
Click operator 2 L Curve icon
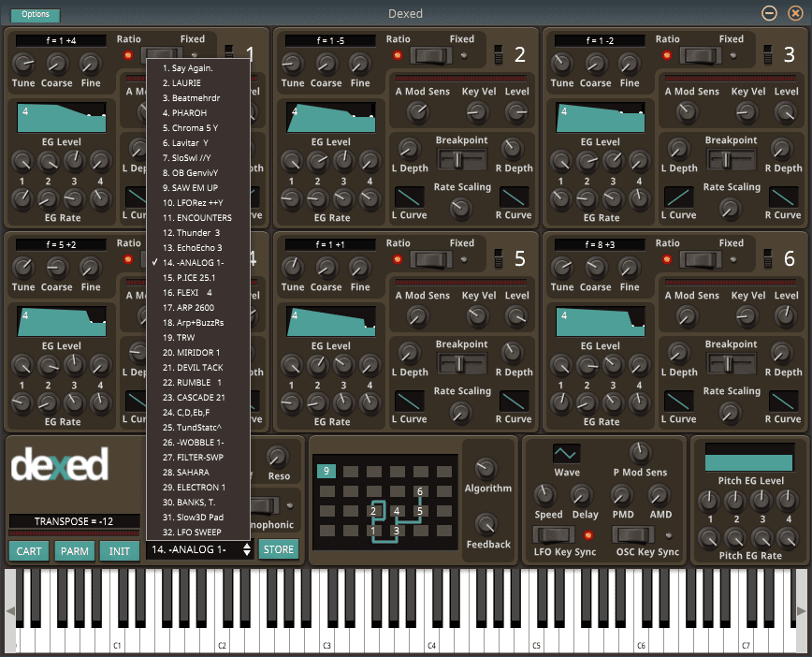coord(410,197)
